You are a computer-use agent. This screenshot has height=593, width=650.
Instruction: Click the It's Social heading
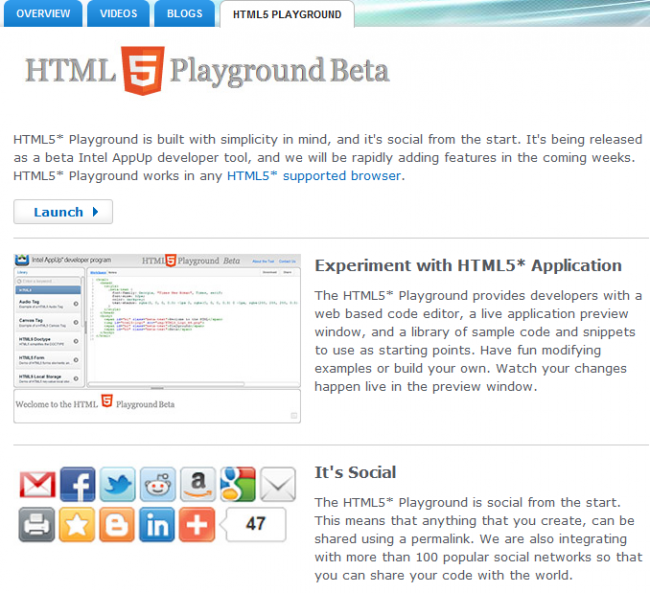pos(355,472)
